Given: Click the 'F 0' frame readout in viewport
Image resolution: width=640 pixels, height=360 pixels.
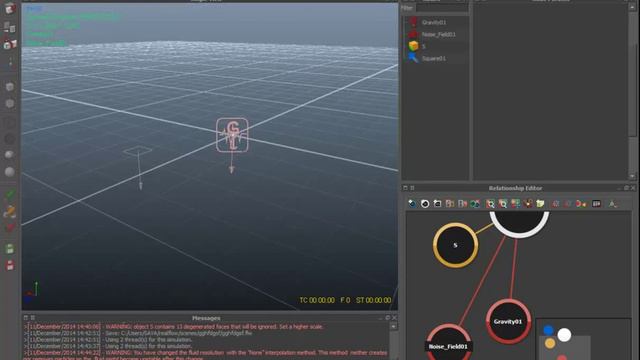Looking at the screenshot, I should 345,300.
